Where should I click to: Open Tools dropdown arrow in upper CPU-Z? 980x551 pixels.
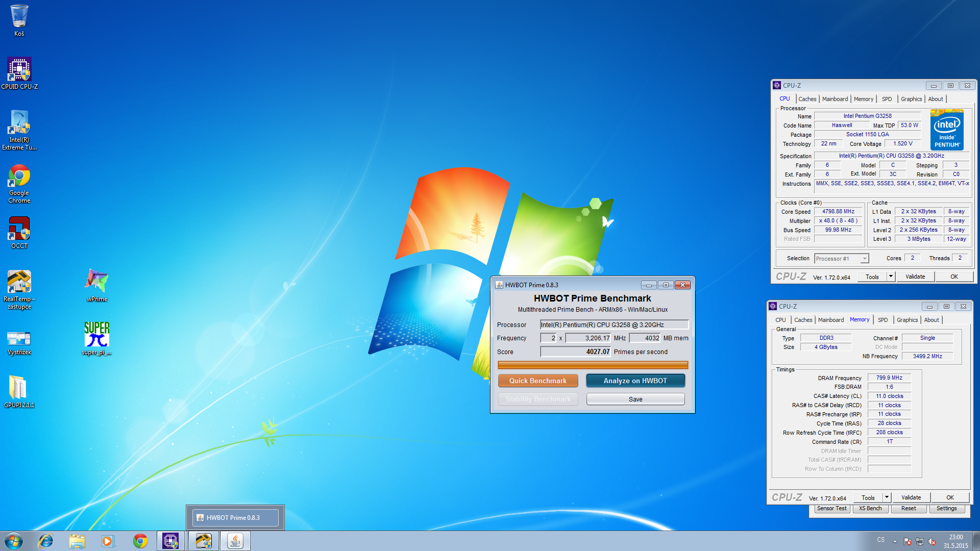(891, 277)
